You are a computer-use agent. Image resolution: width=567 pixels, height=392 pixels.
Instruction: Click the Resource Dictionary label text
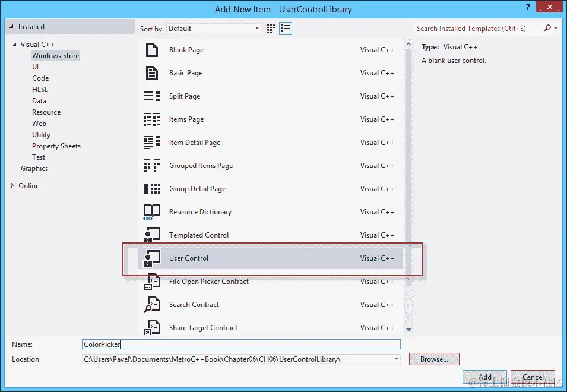tap(200, 212)
